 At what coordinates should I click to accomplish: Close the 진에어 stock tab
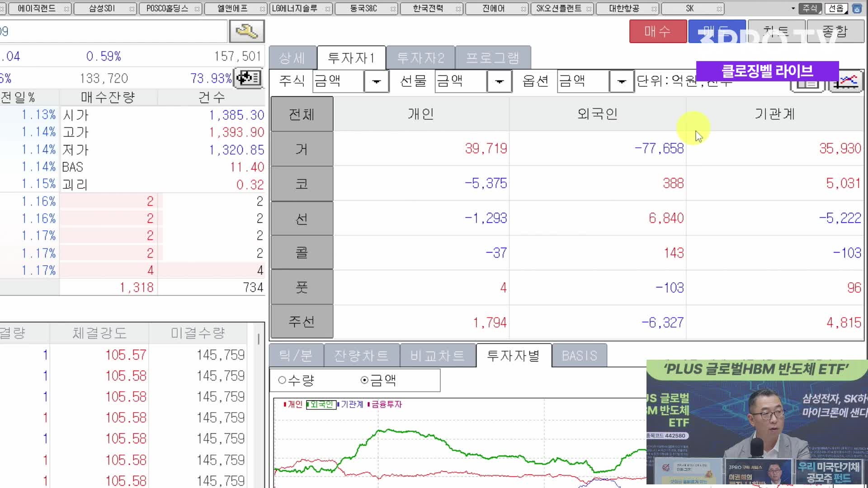[x=524, y=9]
